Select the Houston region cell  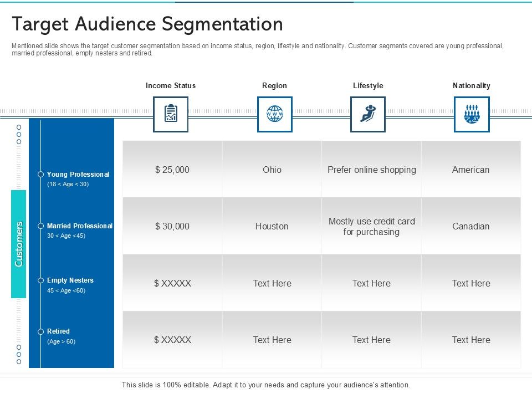(x=272, y=226)
